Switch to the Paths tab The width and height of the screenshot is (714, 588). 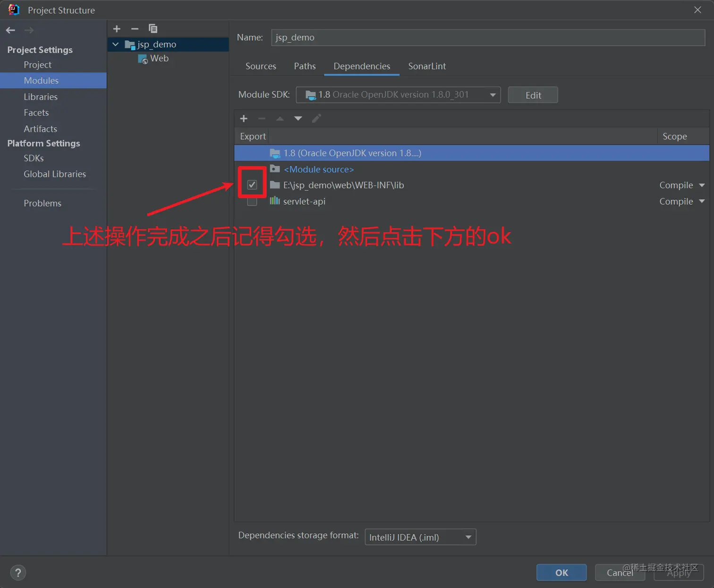pos(305,66)
